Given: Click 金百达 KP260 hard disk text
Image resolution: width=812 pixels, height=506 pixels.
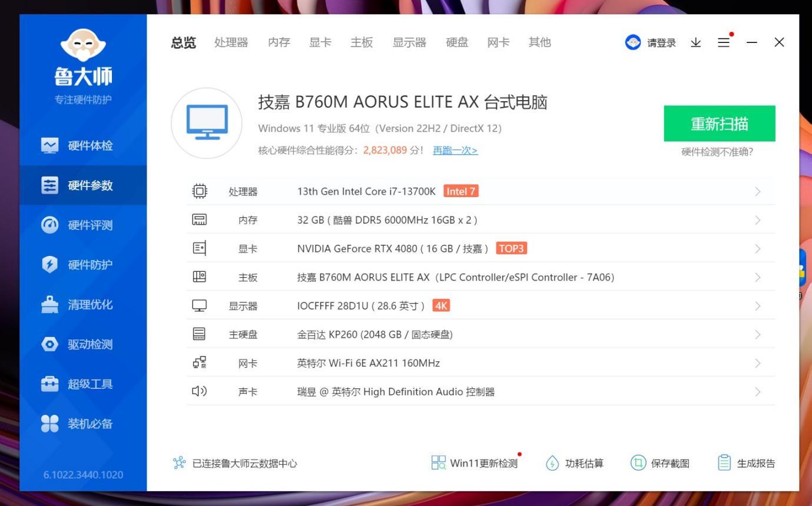Looking at the screenshot, I should click(x=375, y=334).
